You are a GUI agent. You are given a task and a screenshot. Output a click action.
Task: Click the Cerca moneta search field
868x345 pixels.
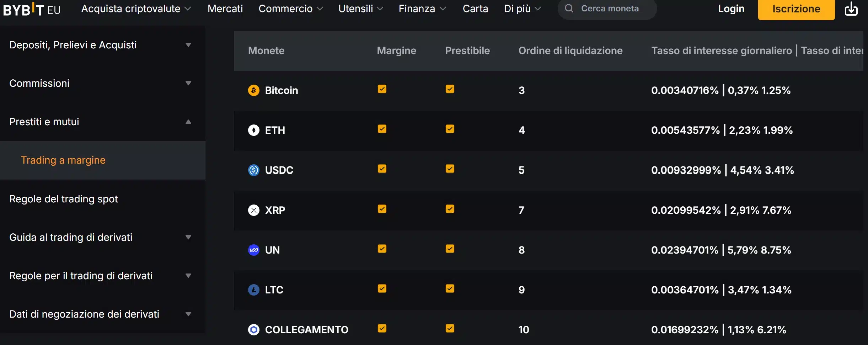(615, 9)
